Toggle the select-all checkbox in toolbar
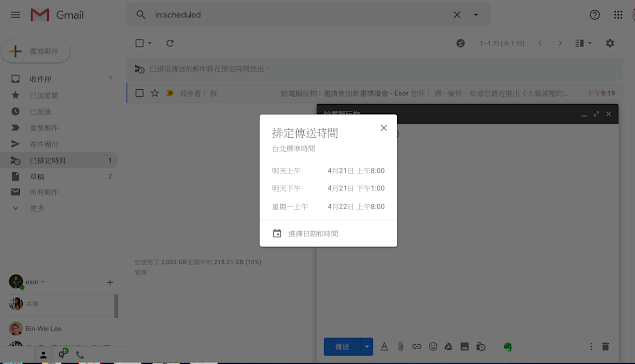The image size is (635, 364). click(139, 43)
